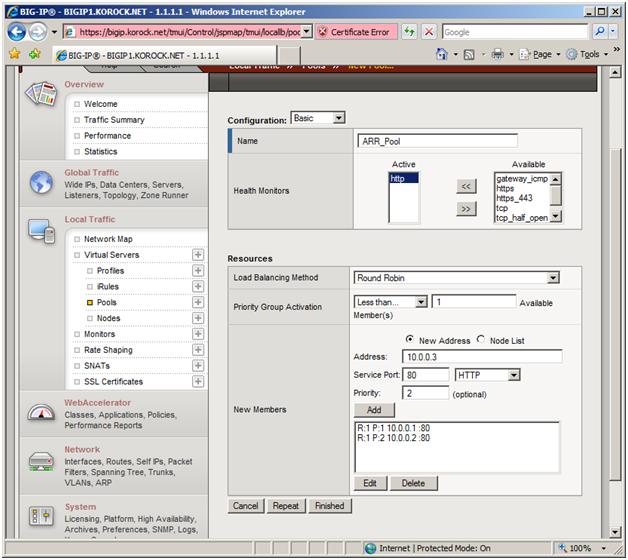Screen dimensions: 628x560
Task: Select the New Address radio button
Action: point(410,339)
